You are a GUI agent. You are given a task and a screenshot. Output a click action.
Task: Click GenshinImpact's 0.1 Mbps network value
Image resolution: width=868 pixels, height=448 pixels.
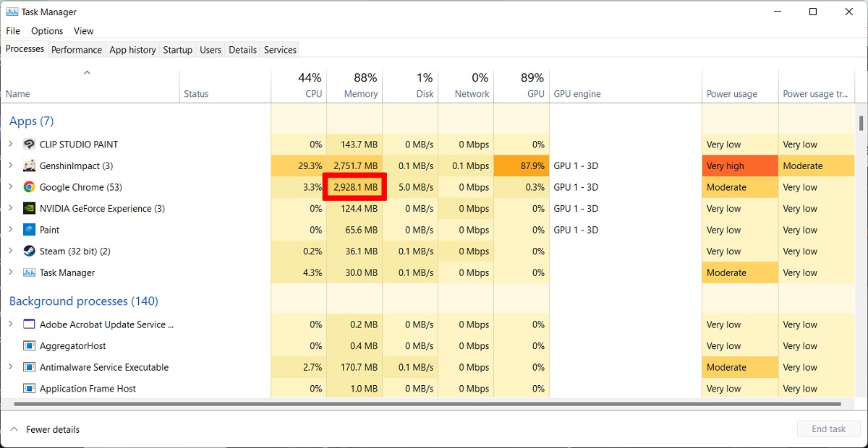point(466,165)
